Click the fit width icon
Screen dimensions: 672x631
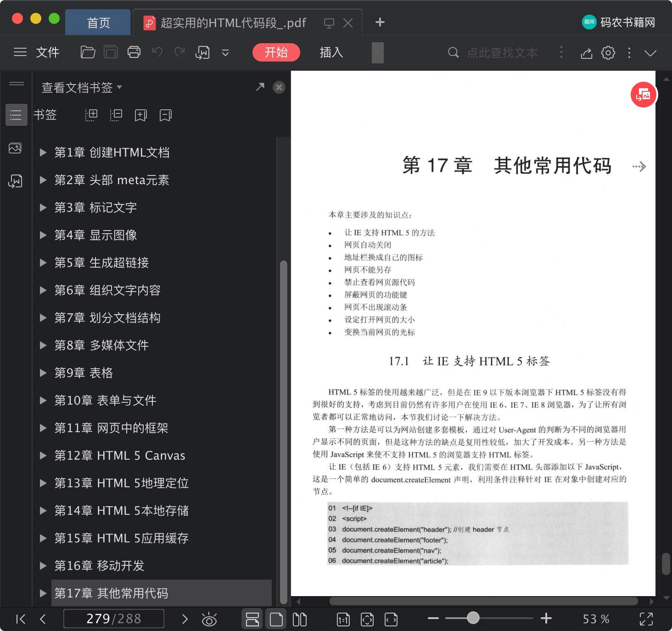pyautogui.click(x=391, y=620)
